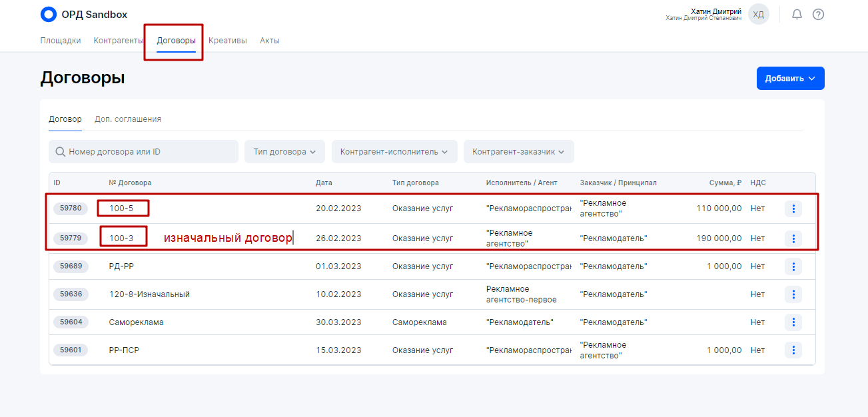Open the Добавить dropdown button

pos(790,78)
